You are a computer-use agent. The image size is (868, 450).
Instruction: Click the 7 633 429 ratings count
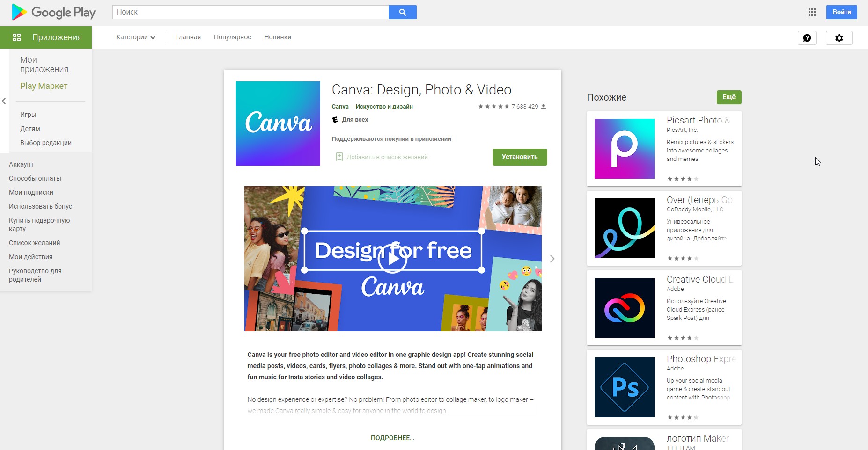[525, 107]
